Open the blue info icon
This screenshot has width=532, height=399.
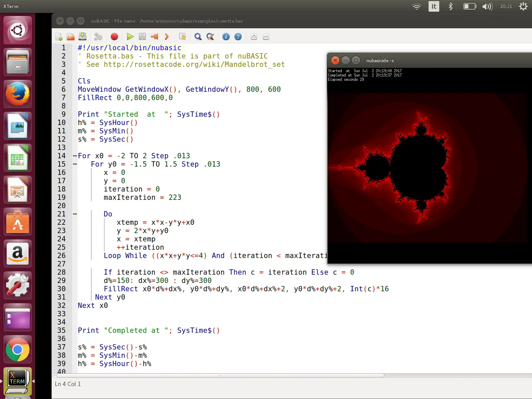[x=226, y=37]
